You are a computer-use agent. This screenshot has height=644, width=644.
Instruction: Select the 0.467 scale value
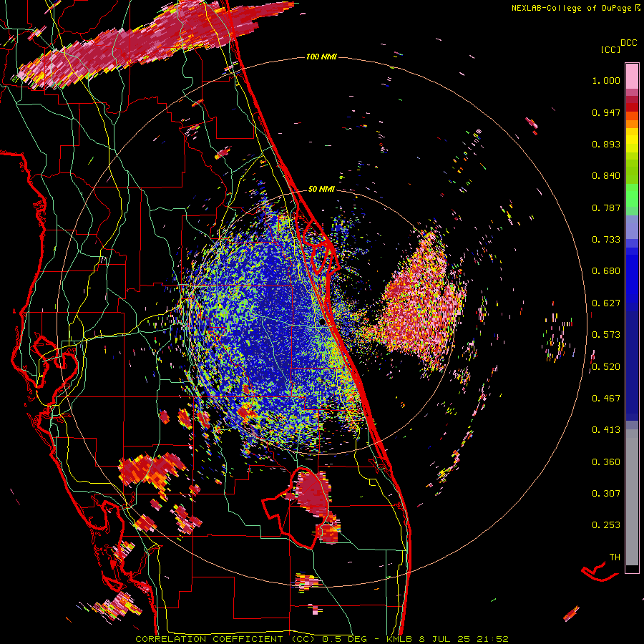[x=606, y=399]
